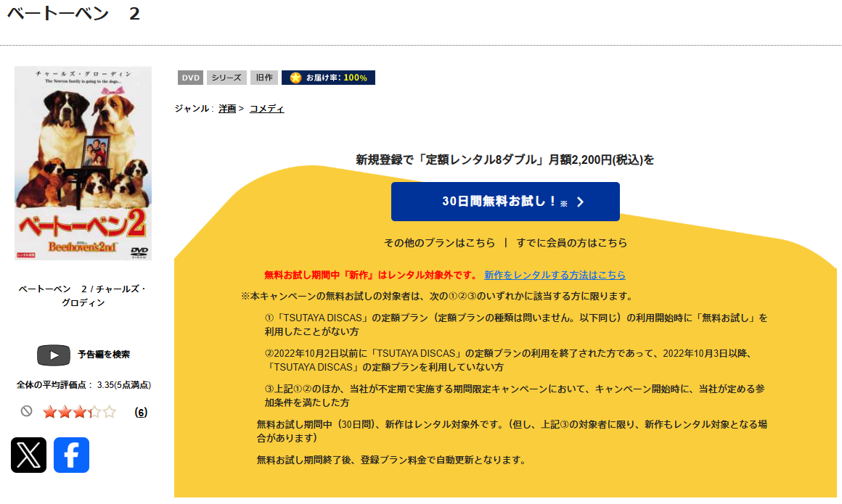Click the 旧作 tag
This screenshot has width=842, height=504.
264,78
